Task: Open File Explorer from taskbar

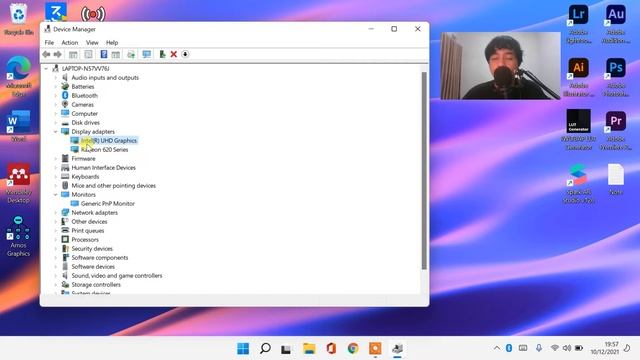Action: coord(309,349)
